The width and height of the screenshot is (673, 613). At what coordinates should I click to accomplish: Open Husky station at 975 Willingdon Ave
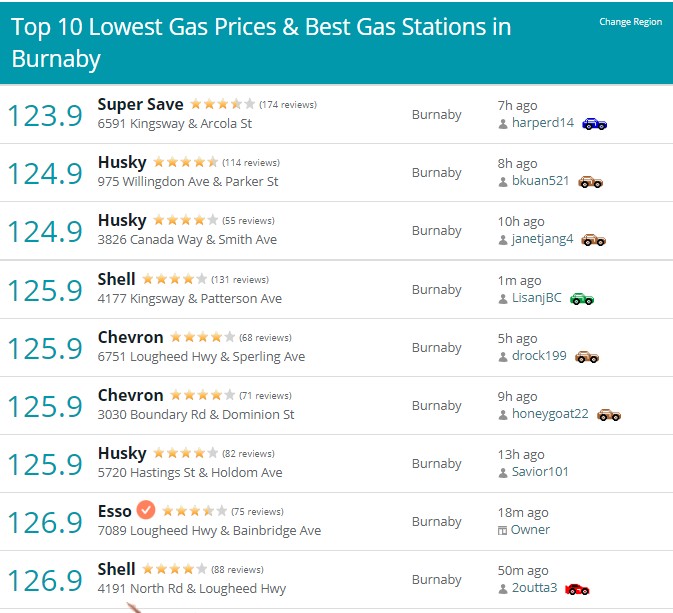coord(122,162)
